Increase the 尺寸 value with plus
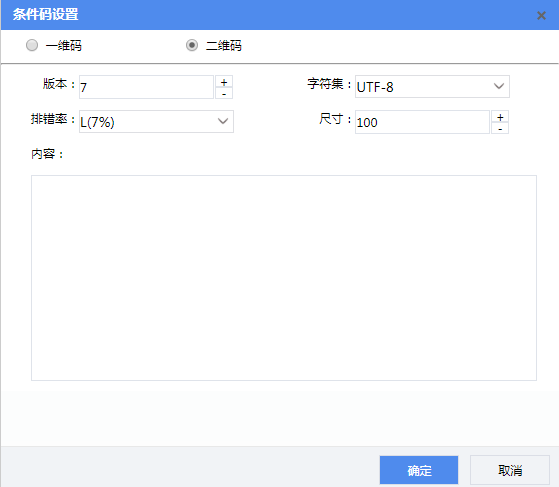 [500, 117]
